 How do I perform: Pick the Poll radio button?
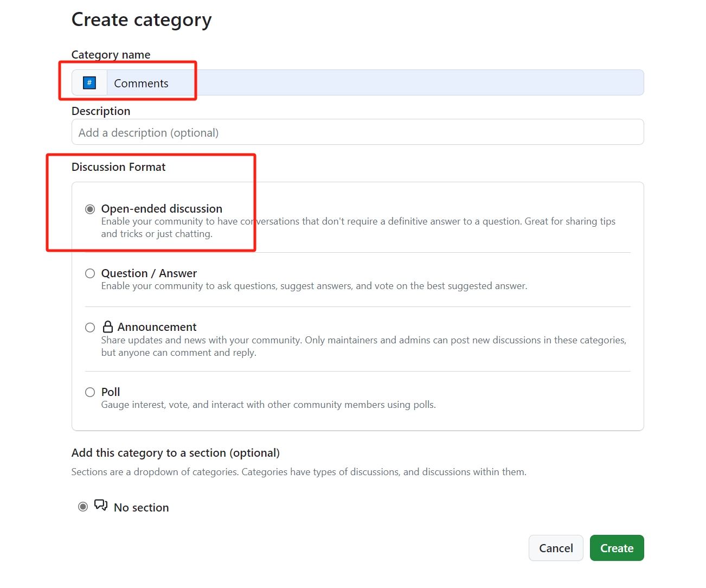pos(90,392)
